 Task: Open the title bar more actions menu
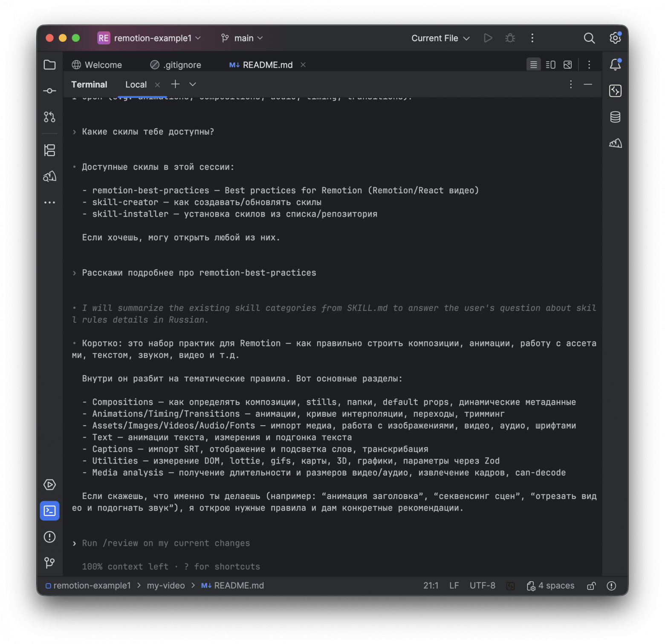(532, 38)
